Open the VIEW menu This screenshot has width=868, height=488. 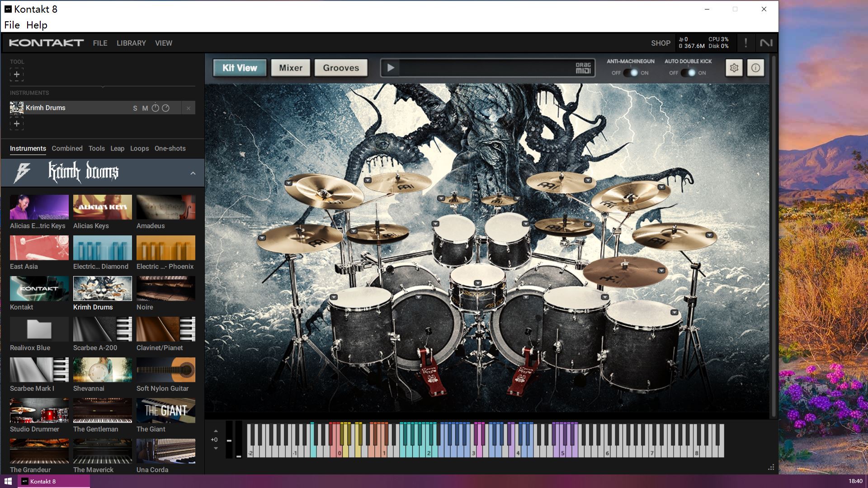point(164,43)
